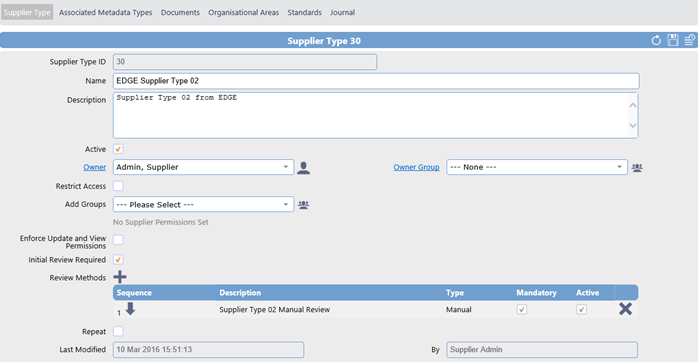Go to the Organisational Areas tab
Image resolution: width=698 pixels, height=362 pixels.
[243, 12]
